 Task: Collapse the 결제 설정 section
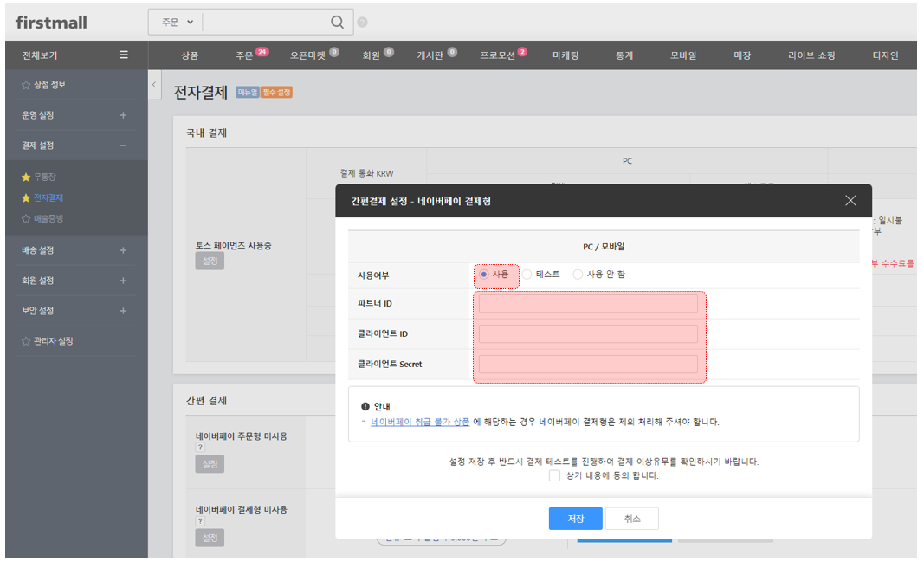point(123,145)
